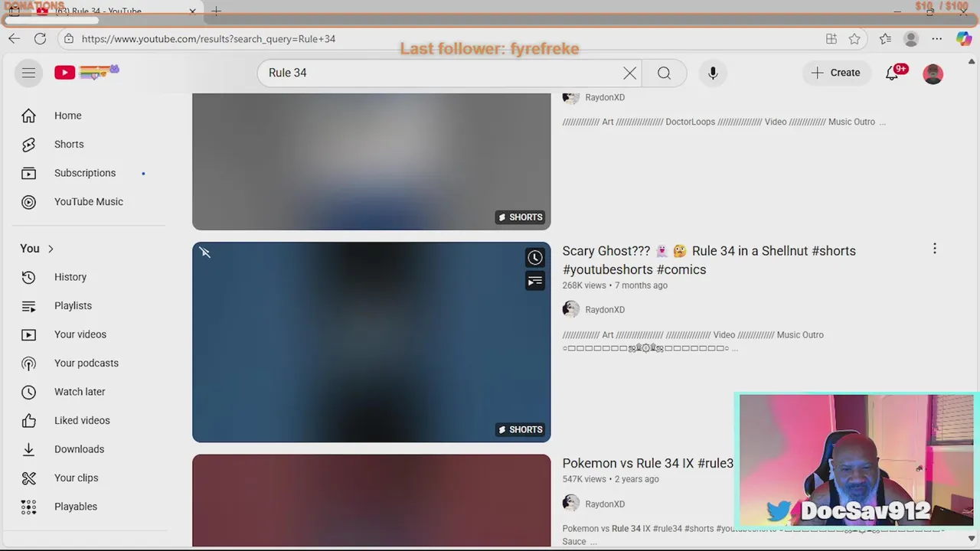Viewport: 980px width, 551px height.
Task: Click the Liked videos thumbs-up icon
Action: 28,420
